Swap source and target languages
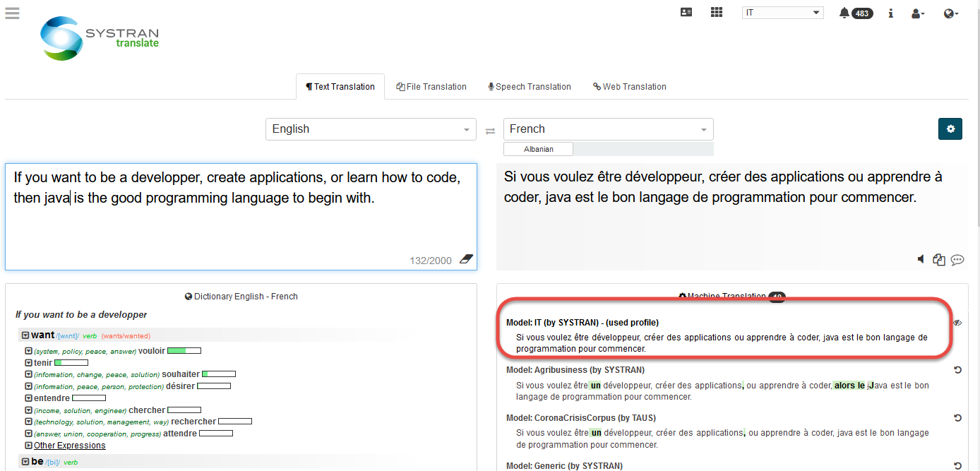The width and height of the screenshot is (980, 471). (490, 131)
